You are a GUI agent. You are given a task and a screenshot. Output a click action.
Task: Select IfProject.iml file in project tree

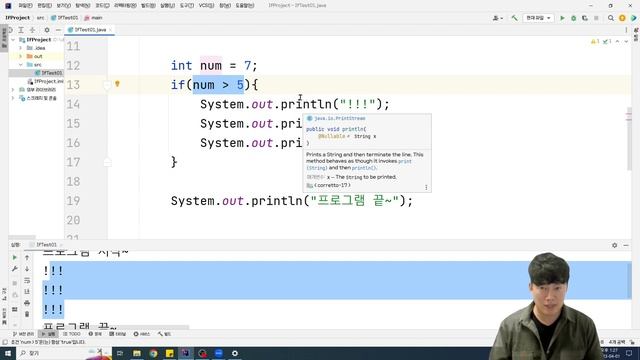(46, 81)
